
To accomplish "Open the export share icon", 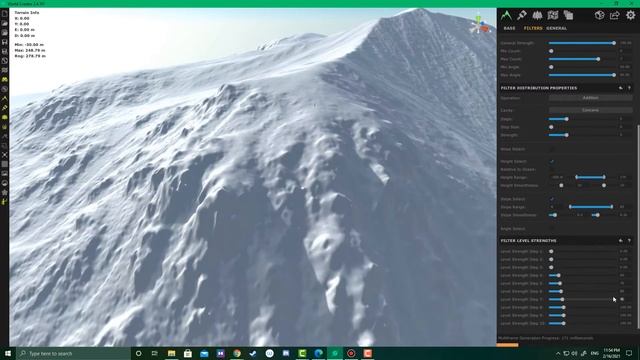I will [615, 16].
